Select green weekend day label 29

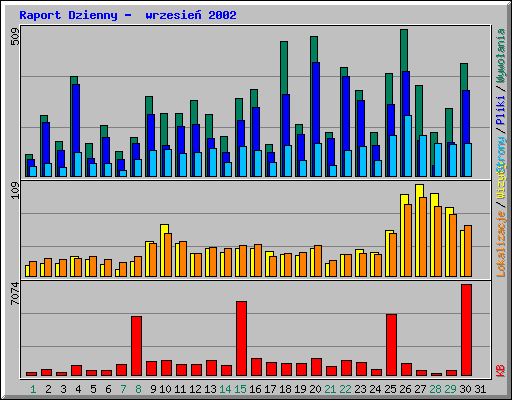[450, 389]
